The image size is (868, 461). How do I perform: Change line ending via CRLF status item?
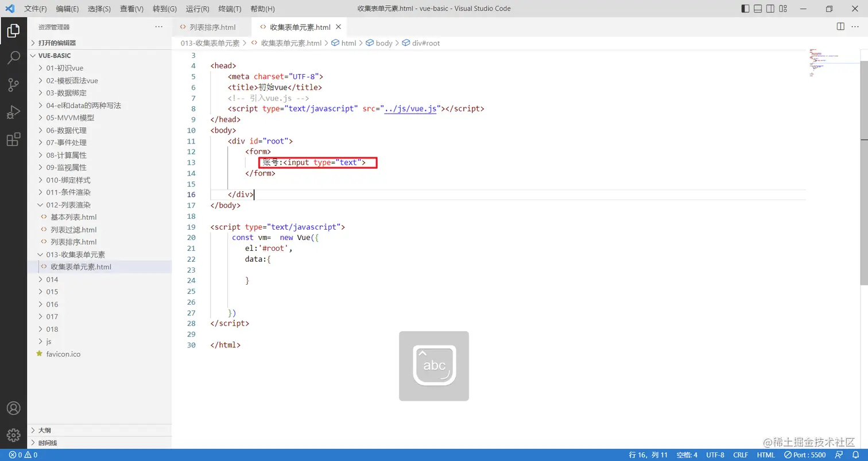coord(741,455)
